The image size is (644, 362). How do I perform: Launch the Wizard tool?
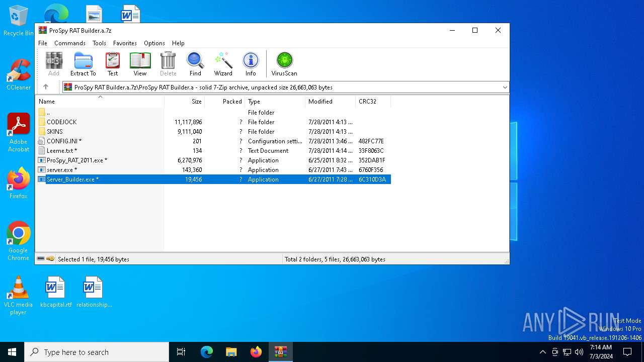click(223, 64)
